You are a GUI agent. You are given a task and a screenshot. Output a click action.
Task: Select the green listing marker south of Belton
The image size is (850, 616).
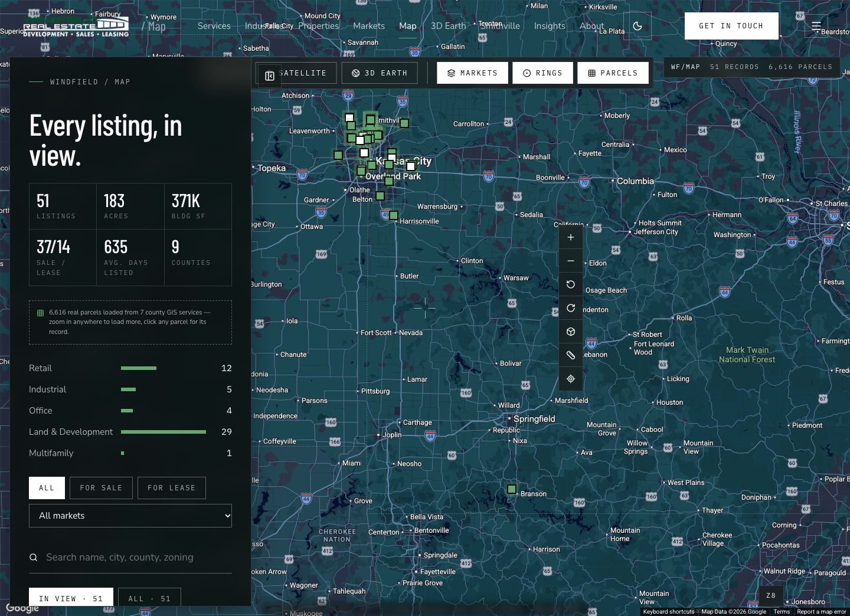coord(380,196)
